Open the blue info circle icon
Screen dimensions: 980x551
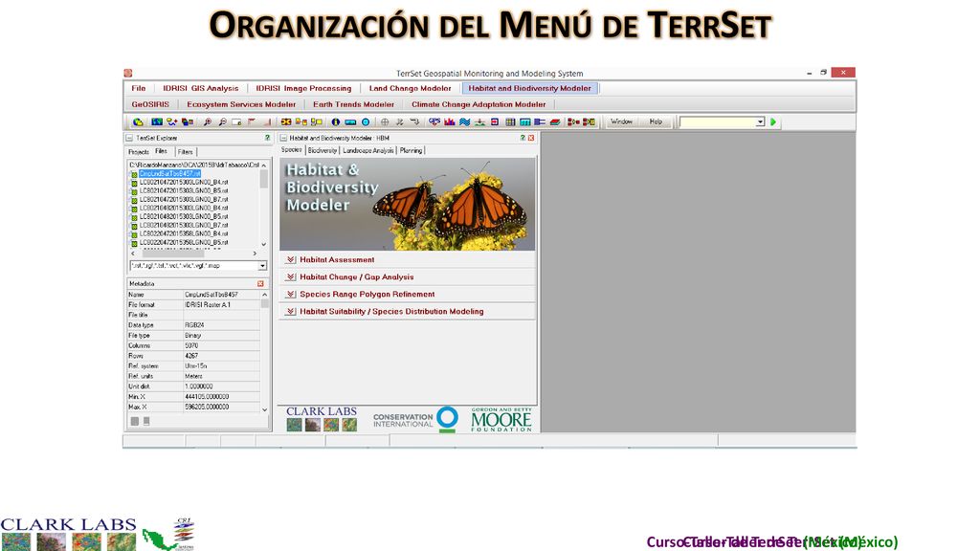pyautogui.click(x=336, y=121)
